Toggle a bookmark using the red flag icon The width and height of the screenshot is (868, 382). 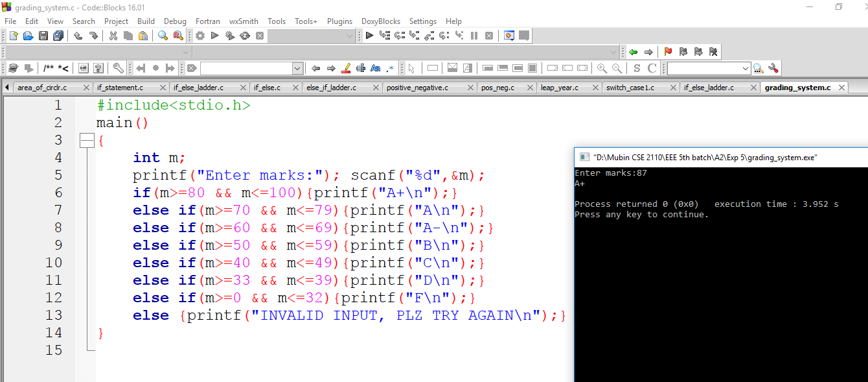[x=668, y=51]
